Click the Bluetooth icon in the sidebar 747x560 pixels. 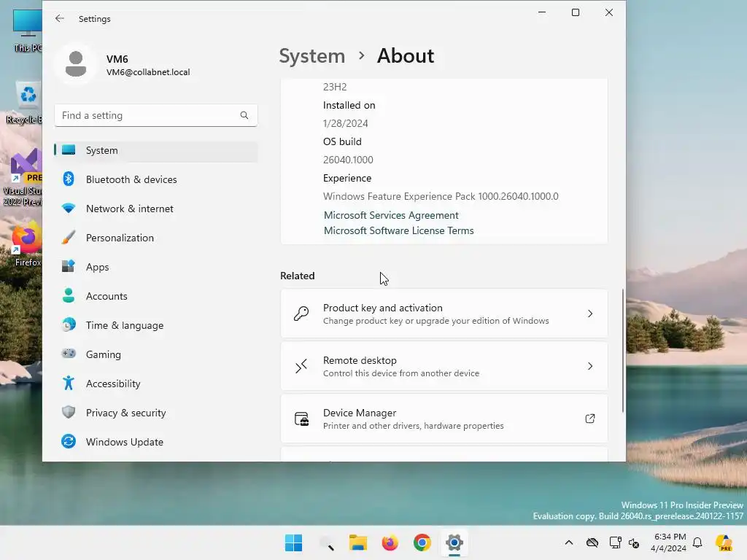click(x=69, y=179)
